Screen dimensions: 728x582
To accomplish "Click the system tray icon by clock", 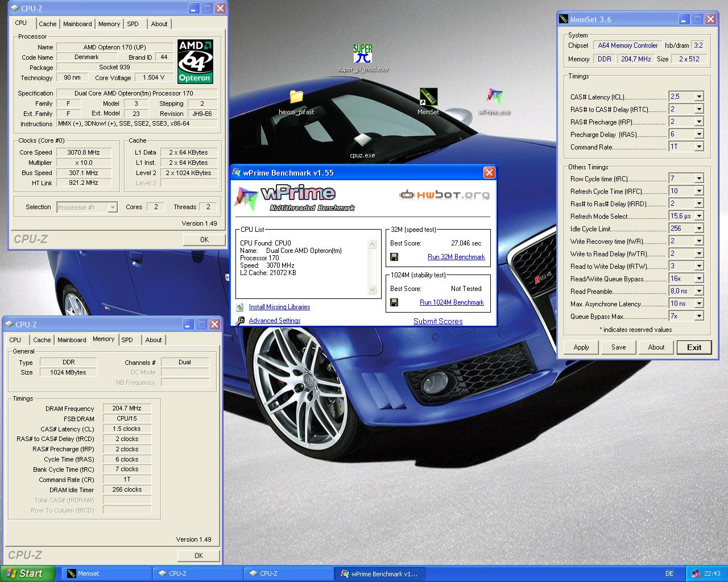I will [x=696, y=573].
